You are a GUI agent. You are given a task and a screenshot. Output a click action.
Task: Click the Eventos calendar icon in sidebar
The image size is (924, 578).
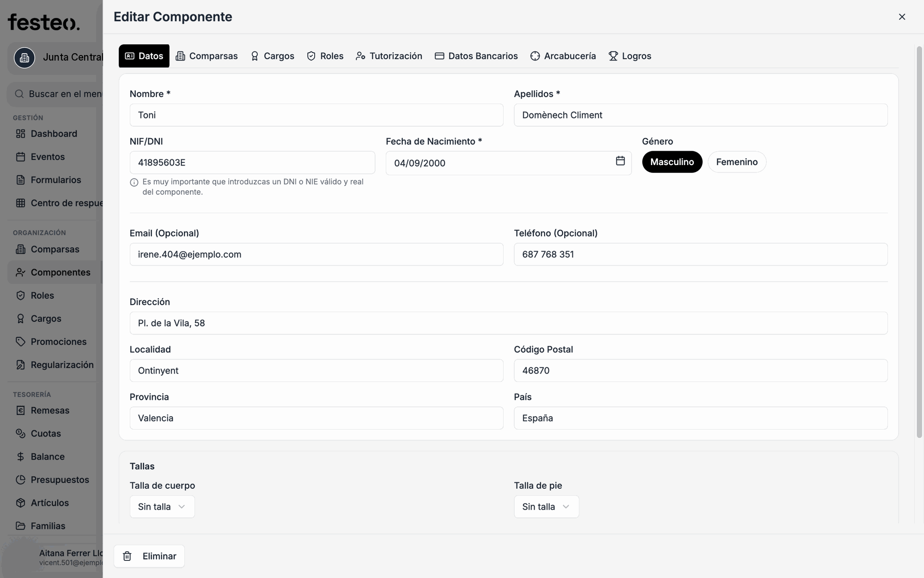(x=20, y=157)
